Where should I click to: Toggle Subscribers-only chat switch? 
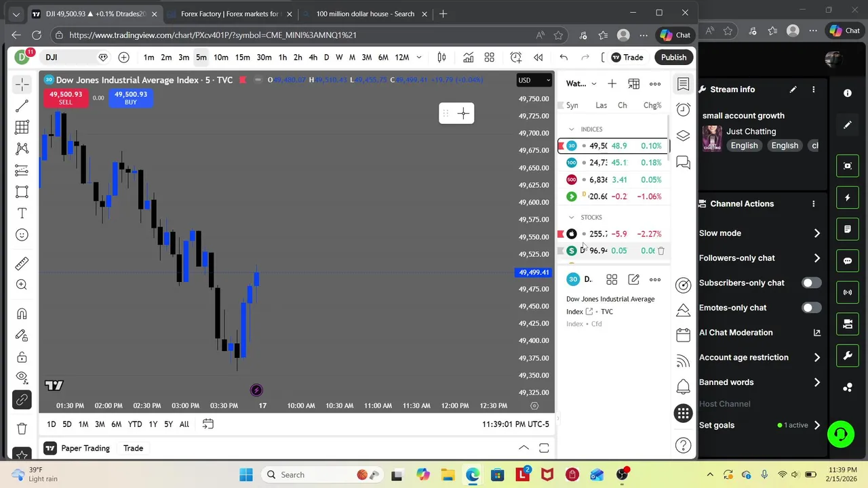[811, 283]
